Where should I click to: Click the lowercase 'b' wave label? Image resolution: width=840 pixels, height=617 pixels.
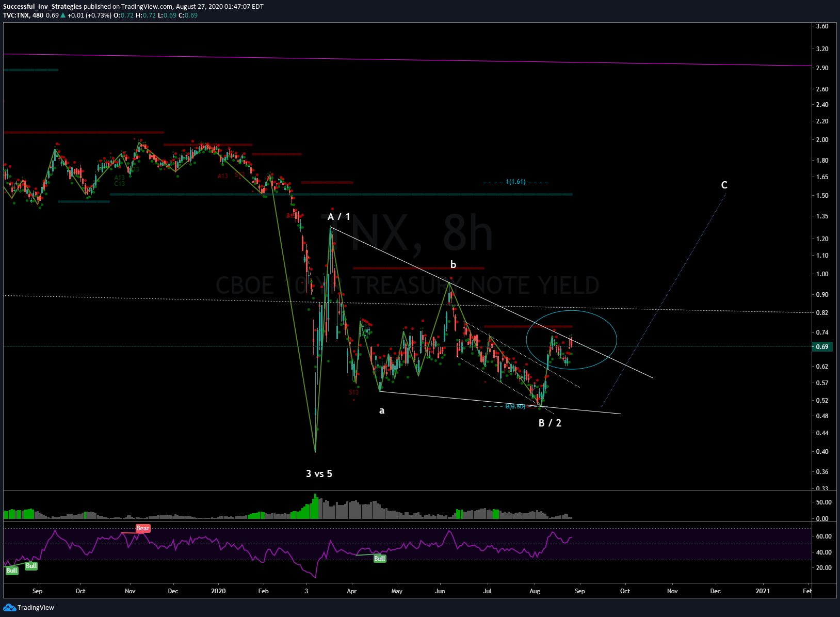click(x=453, y=264)
